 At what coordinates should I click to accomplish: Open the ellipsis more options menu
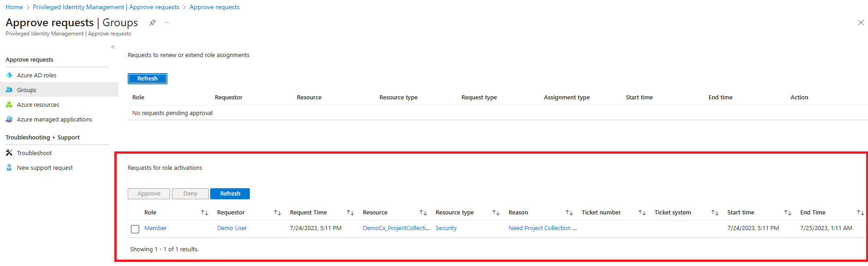167,23
